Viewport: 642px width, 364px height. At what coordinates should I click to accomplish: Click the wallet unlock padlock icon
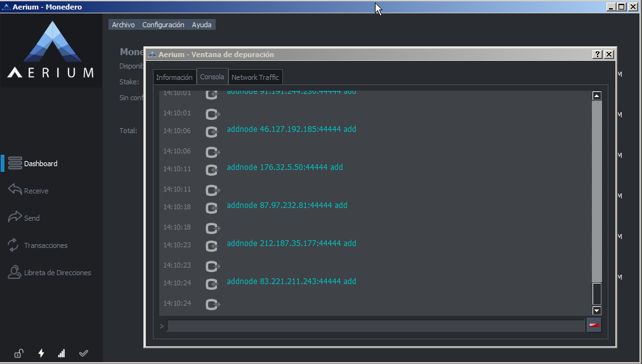pyautogui.click(x=19, y=353)
